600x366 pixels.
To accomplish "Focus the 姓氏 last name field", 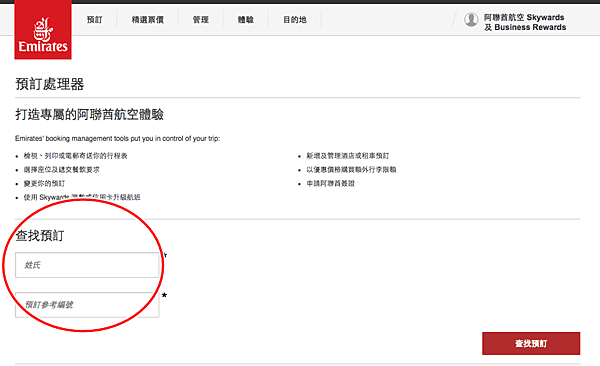I will point(87,265).
